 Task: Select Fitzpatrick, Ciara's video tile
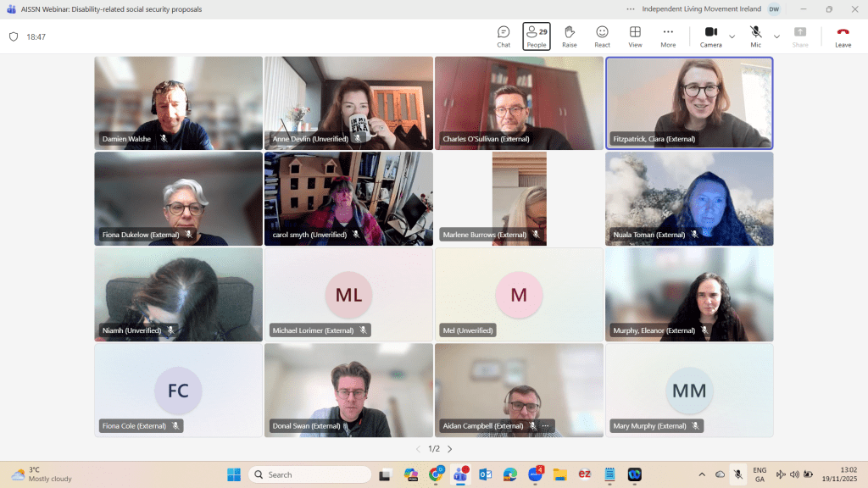[688, 102]
